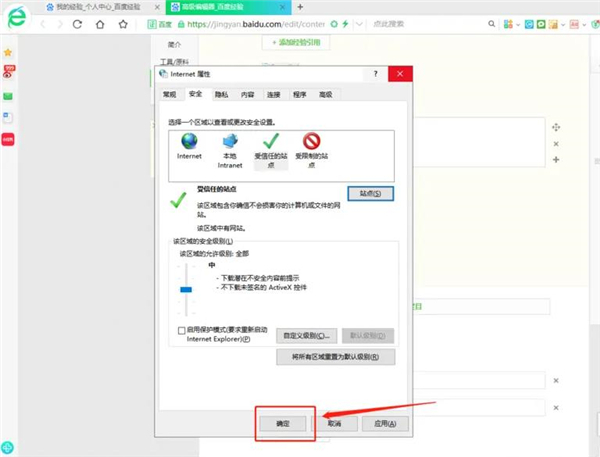This screenshot has width=600, height=457.
Task: Click the help question mark in dialog title
Action: [x=375, y=74]
